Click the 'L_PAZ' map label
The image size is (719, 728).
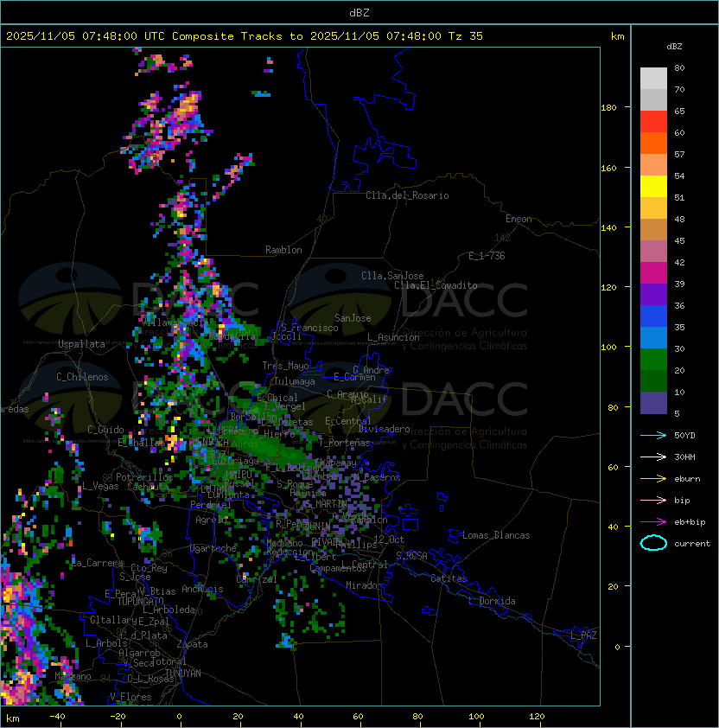583,635
